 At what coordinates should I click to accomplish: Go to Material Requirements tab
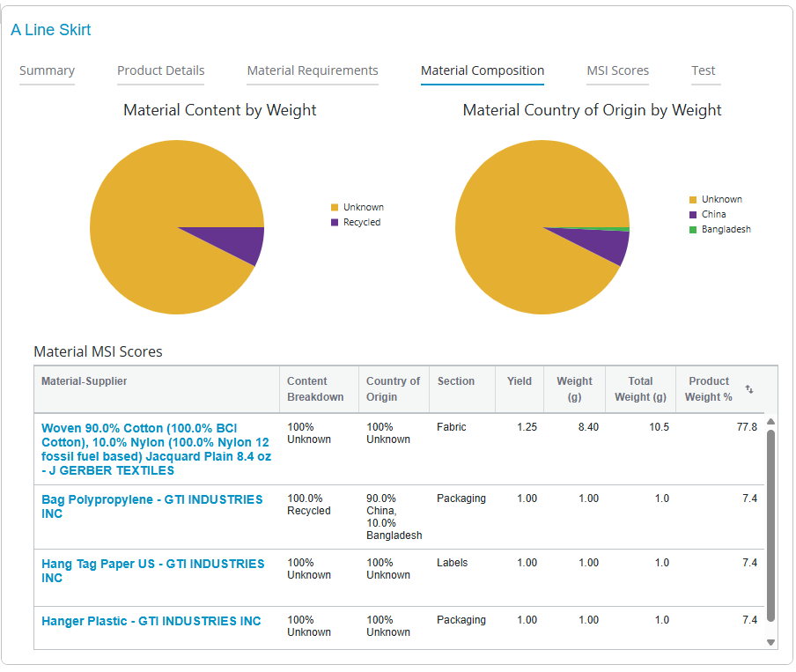coord(313,70)
